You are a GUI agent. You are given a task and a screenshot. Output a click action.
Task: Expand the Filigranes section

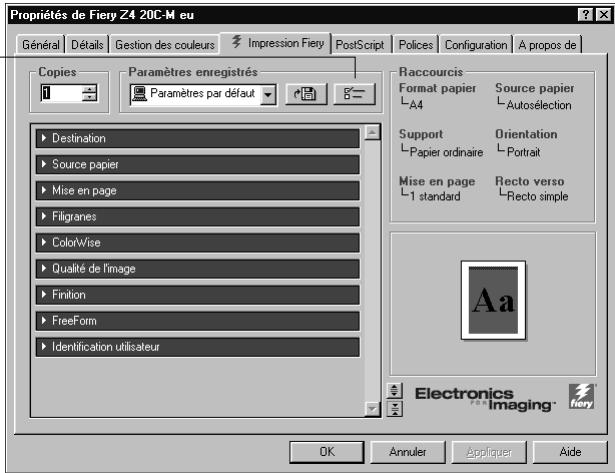[197, 216]
